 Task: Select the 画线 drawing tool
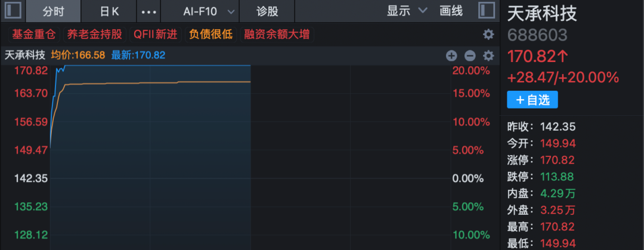pyautogui.click(x=451, y=11)
